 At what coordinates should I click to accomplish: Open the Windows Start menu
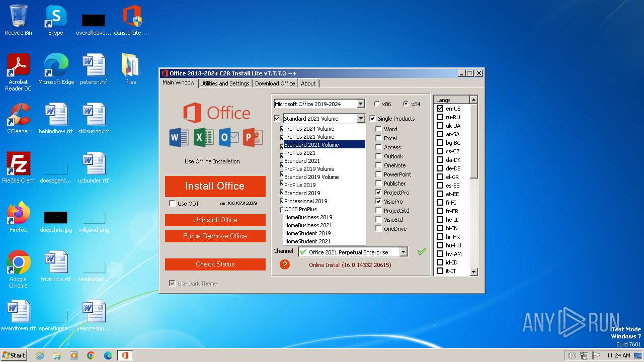tap(14, 355)
